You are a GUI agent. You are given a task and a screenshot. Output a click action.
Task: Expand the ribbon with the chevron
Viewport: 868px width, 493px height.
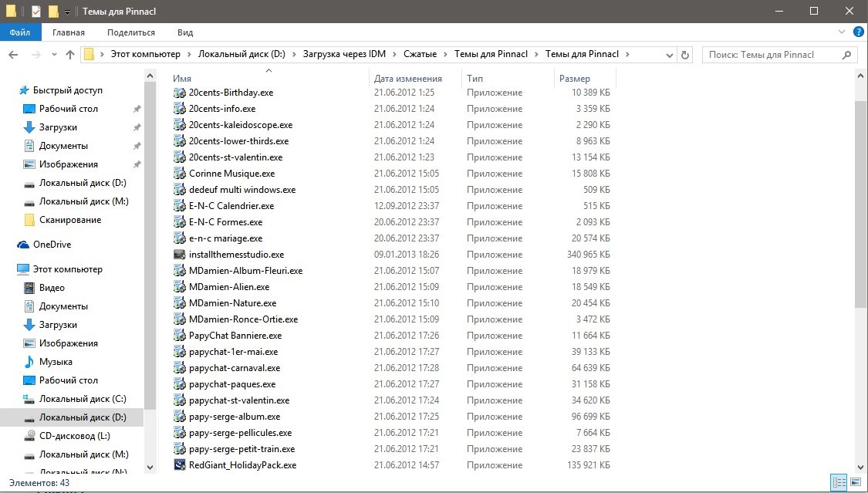842,32
